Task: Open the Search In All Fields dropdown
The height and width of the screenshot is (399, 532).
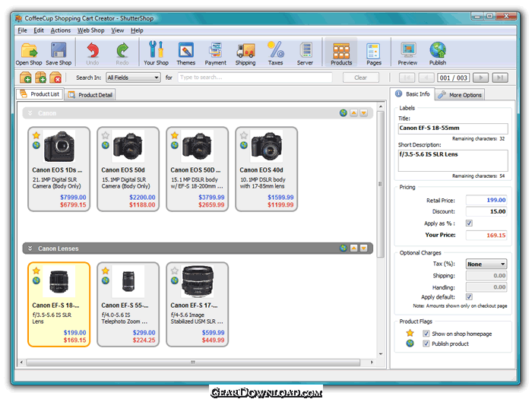Action: point(133,78)
